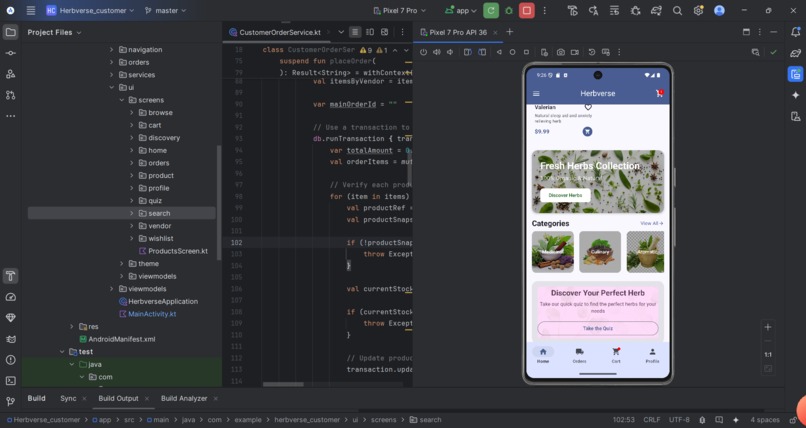Open shopping cart icon in Herbverse header
The height and width of the screenshot is (428, 806).
point(660,93)
